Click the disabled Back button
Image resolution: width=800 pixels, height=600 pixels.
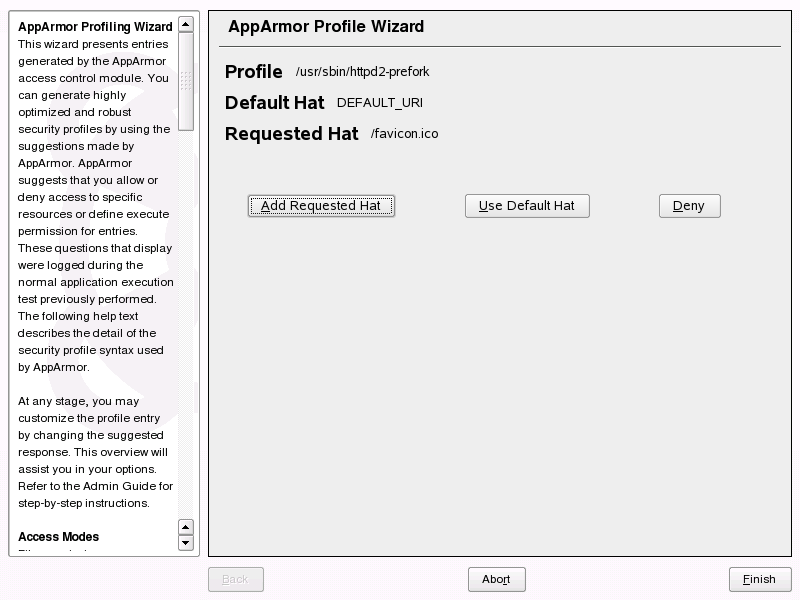(x=235, y=579)
